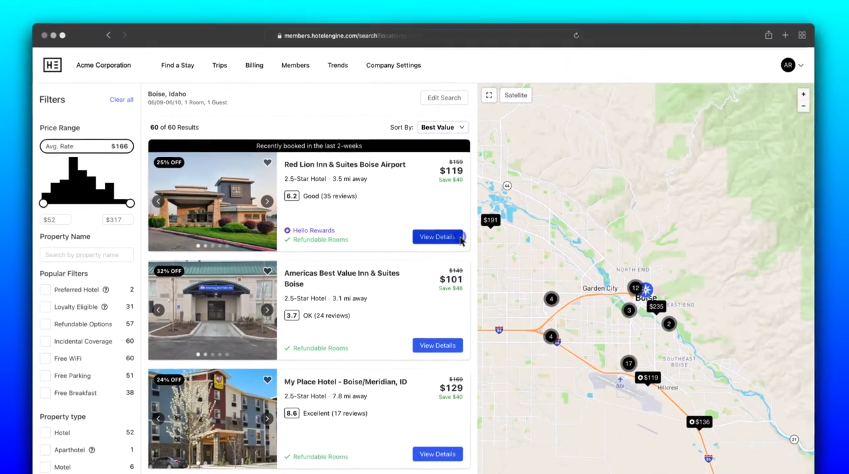
Task: Open the map cluster marker labeled 17
Action: [x=629, y=363]
